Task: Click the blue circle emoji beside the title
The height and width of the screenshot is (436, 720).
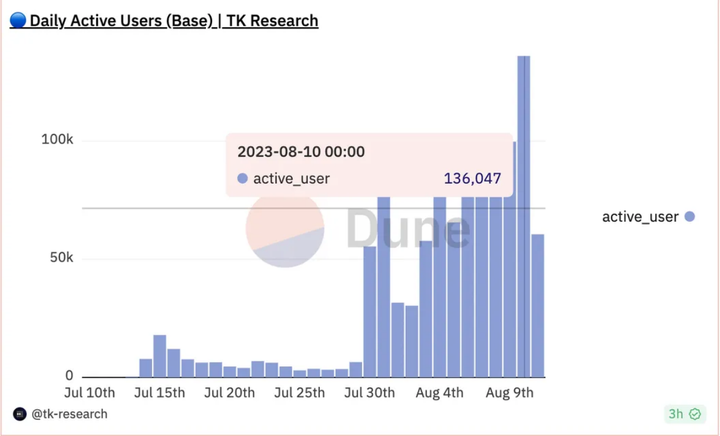Action: pyautogui.click(x=18, y=21)
